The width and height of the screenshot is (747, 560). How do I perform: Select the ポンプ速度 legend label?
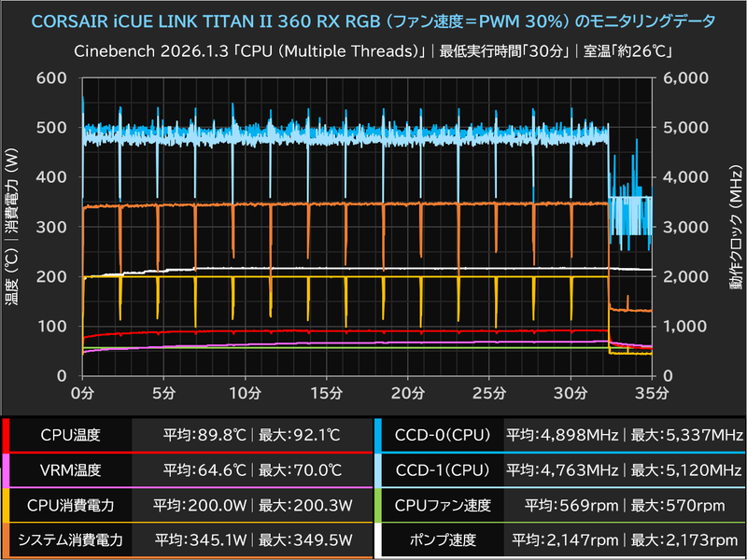click(x=443, y=540)
